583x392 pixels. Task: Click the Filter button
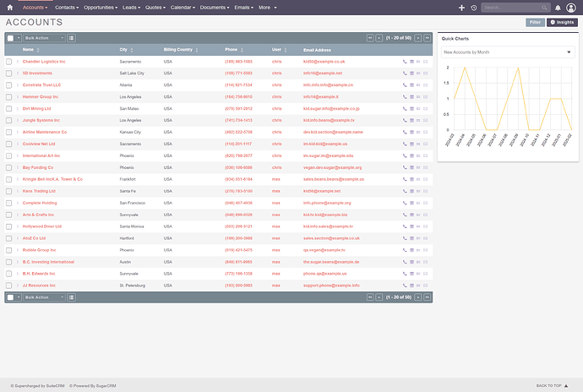pos(535,22)
